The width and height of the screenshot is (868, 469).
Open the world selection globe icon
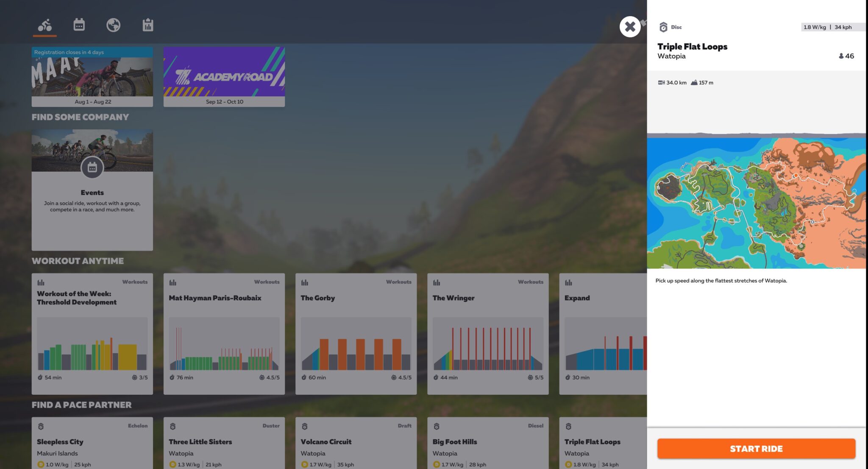[x=113, y=25]
